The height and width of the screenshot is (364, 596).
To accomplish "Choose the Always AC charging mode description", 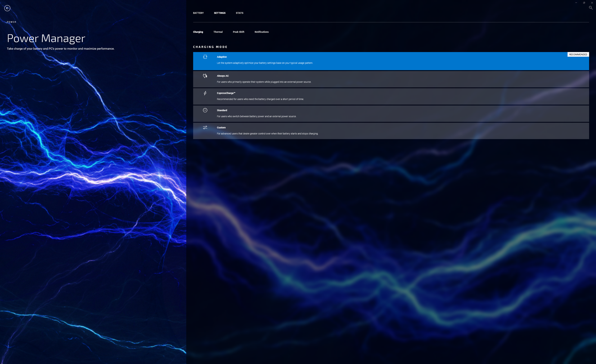I will pos(264,82).
